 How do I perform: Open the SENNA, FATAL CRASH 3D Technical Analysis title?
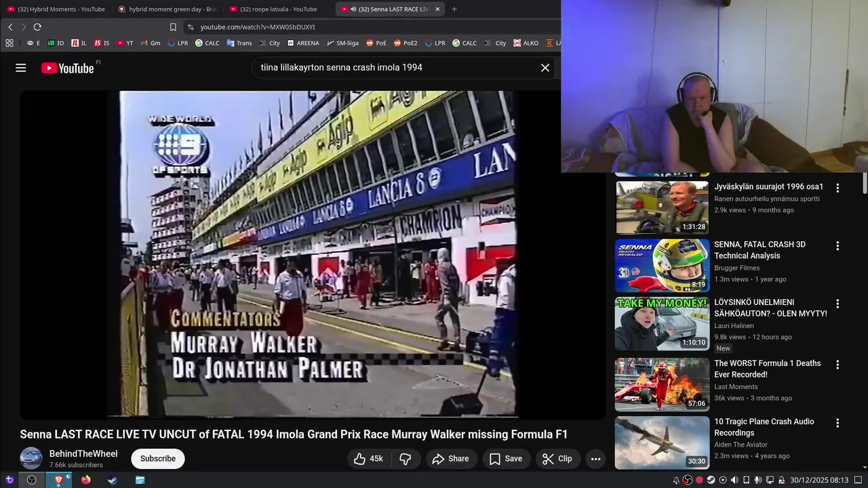[759, 250]
